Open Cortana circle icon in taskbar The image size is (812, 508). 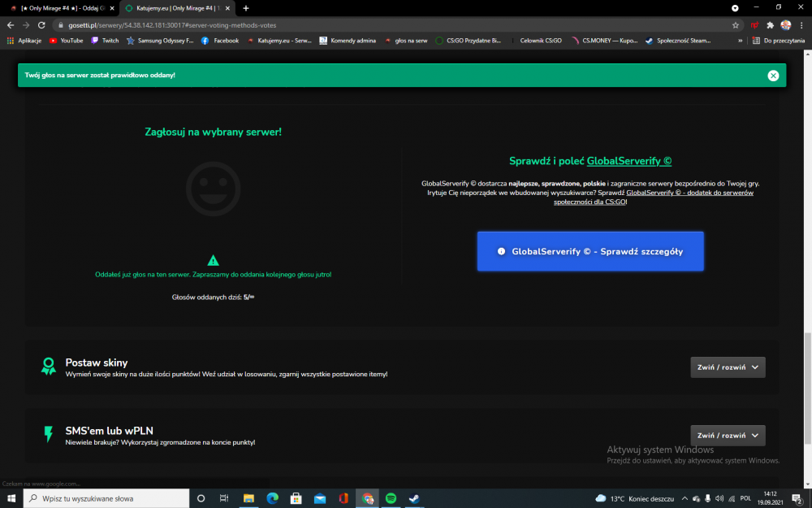tap(201, 498)
